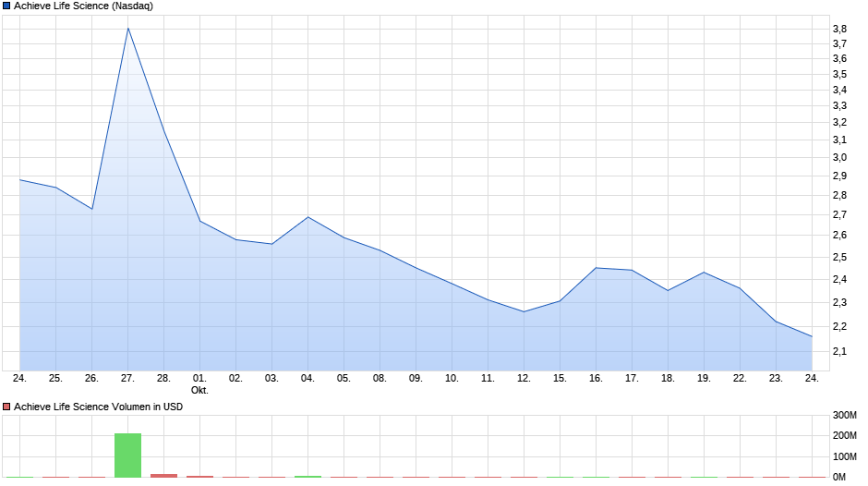Click the price line low point above 12.
Image resolution: width=868 pixels, height=486 pixels.
(x=524, y=311)
